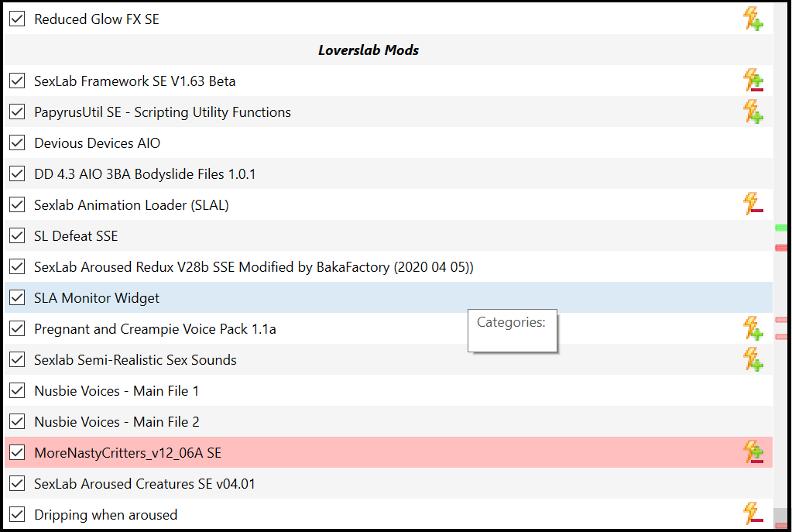Select Nusbie Voices - Main File 1 name
The height and width of the screenshot is (532, 792).
pos(117,390)
